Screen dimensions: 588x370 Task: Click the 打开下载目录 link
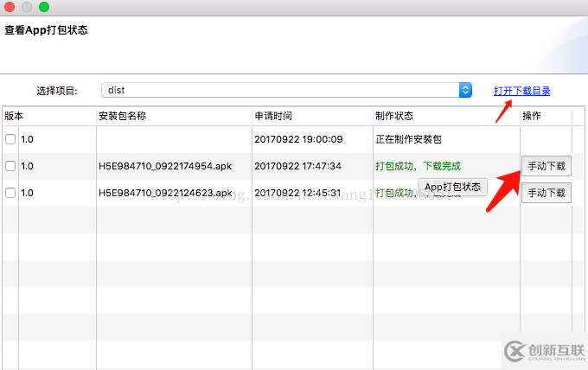(x=521, y=91)
